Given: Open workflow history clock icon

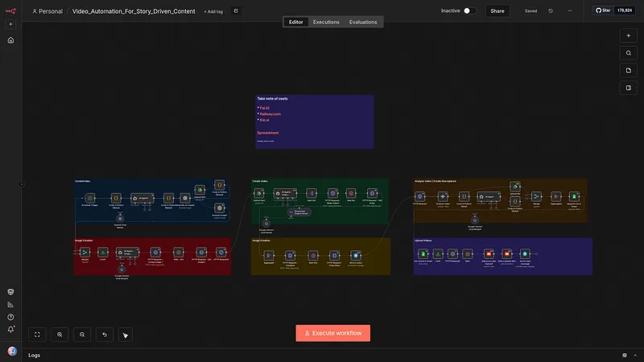Looking at the screenshot, I should coord(551,11).
